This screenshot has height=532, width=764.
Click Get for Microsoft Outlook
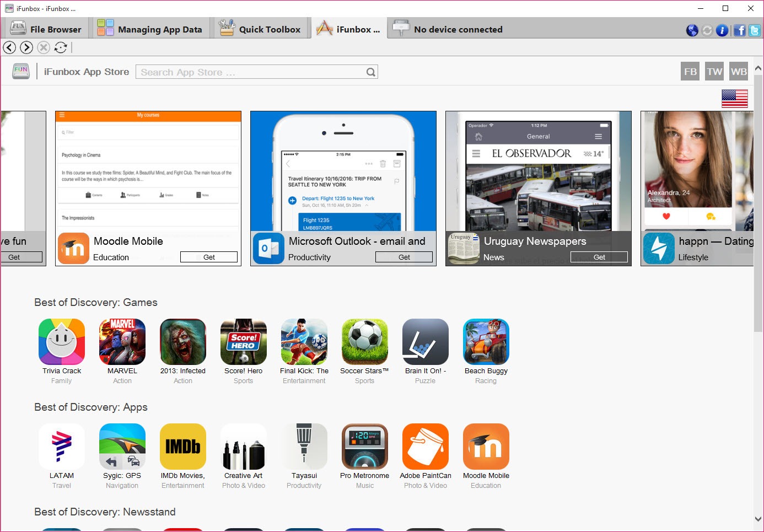coord(404,257)
